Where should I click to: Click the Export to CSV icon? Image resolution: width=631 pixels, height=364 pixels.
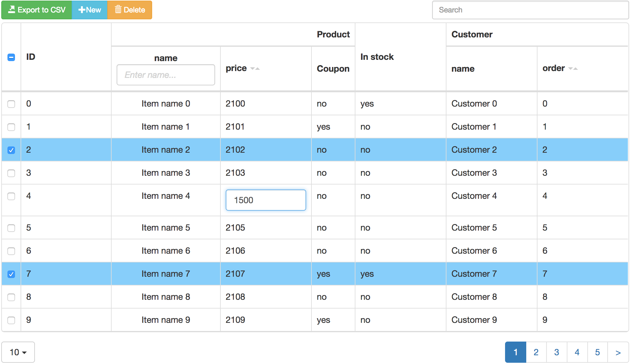click(x=12, y=10)
